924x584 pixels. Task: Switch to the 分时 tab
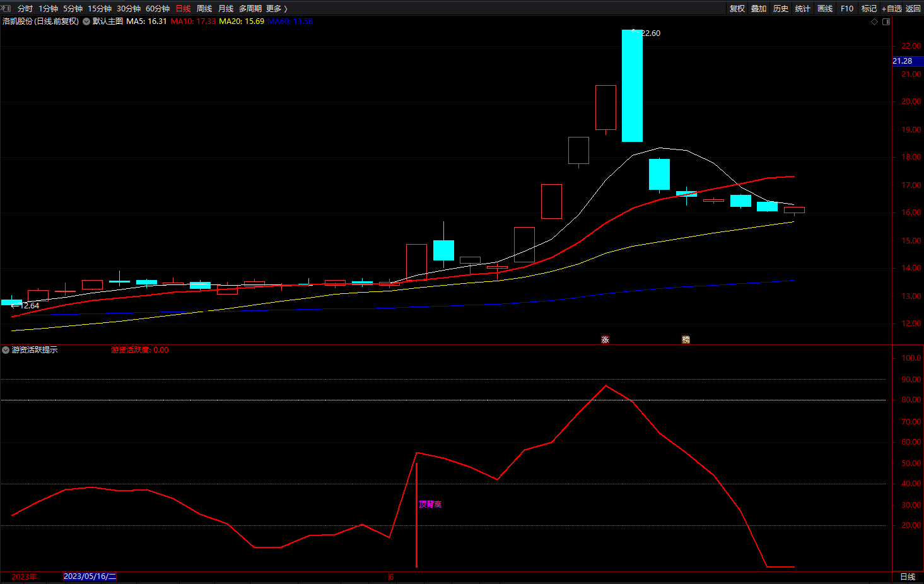point(25,8)
